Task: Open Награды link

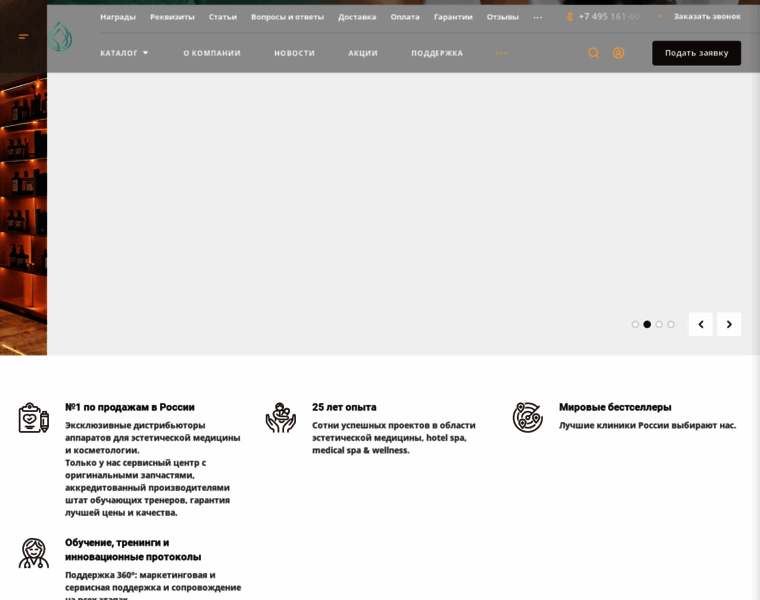Action: (x=118, y=17)
